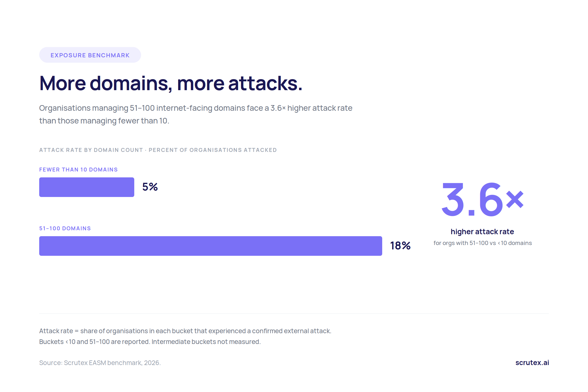Viewport: 588px width, 392px height.
Task: Select the 'higher attack rate' caption
Action: [482, 232]
